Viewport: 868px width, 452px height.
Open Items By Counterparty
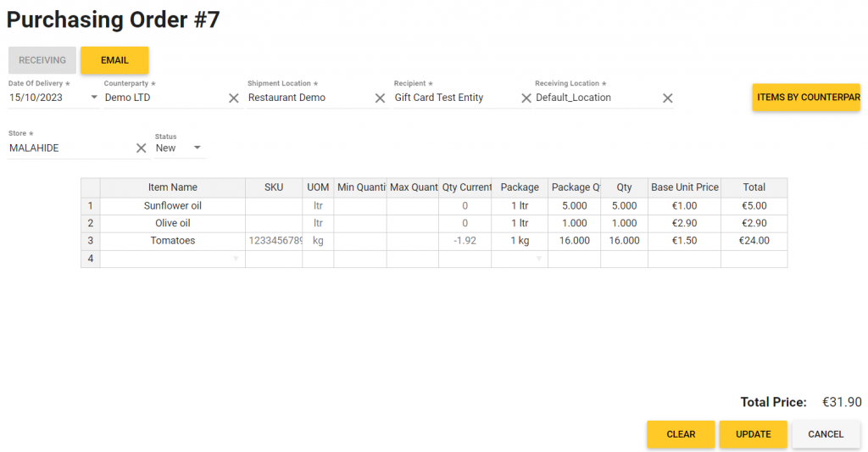coord(806,98)
